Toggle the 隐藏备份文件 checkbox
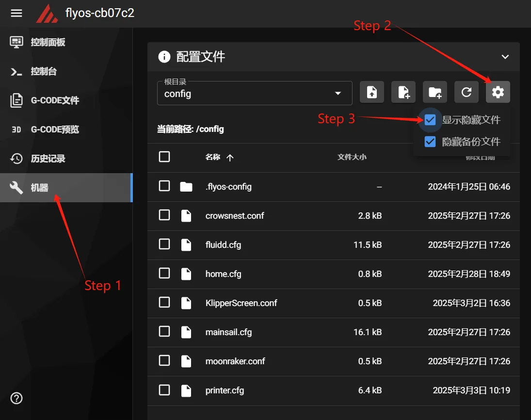 (430, 142)
